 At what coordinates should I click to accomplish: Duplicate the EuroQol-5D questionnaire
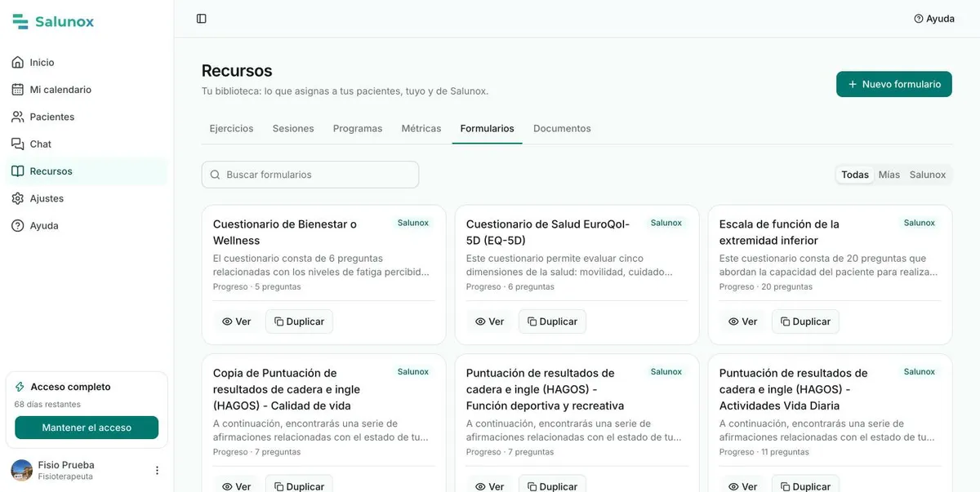tap(552, 321)
